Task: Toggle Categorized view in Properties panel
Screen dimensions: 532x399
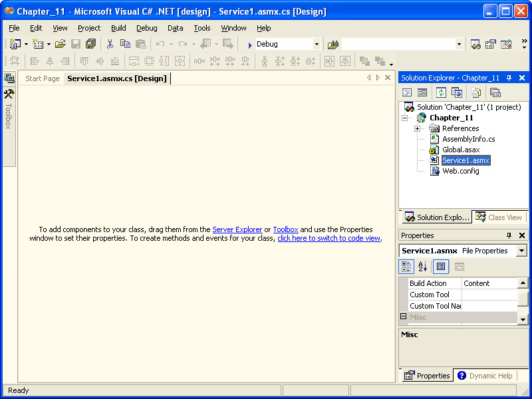Action: pos(406,267)
